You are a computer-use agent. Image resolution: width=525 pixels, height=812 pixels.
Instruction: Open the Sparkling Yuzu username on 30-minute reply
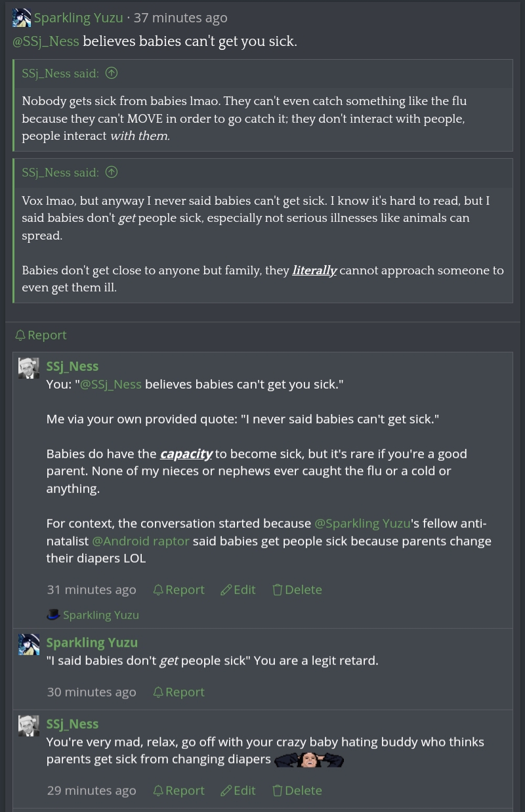[x=92, y=643]
